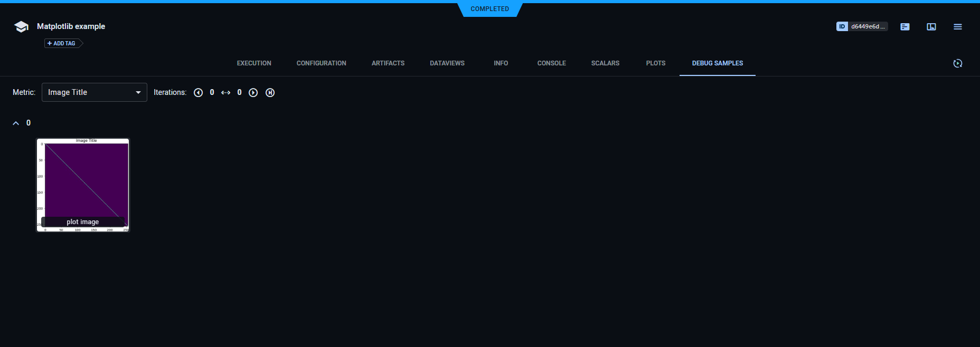The height and width of the screenshot is (347, 980).
Task: Go to previous iteration arrow
Action: 199,93
